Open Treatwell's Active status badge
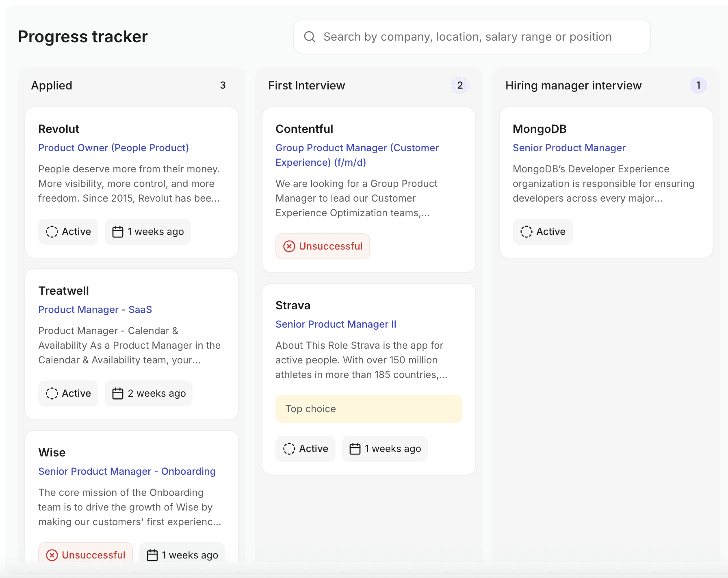This screenshot has width=728, height=578. pyautogui.click(x=68, y=393)
